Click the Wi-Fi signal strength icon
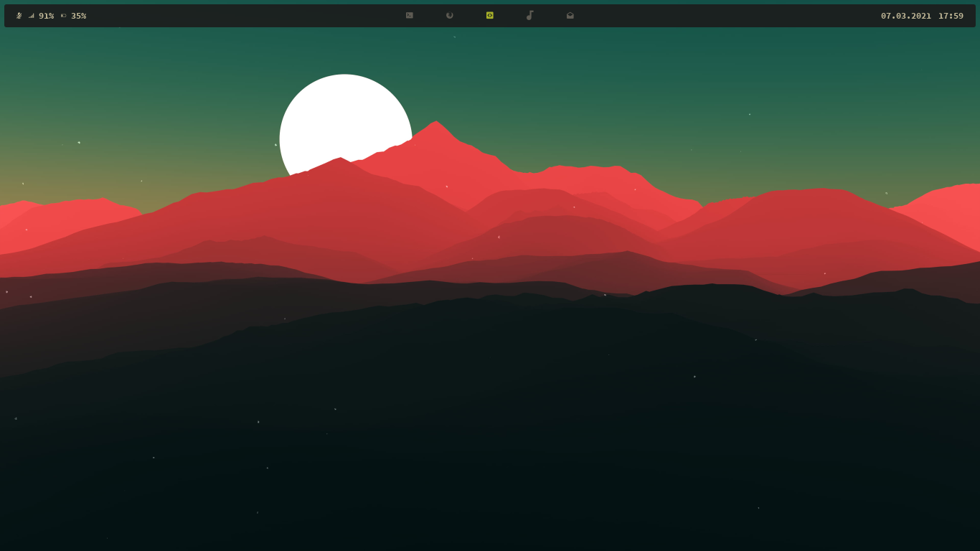Viewport: 980px width, 551px height. point(32,16)
